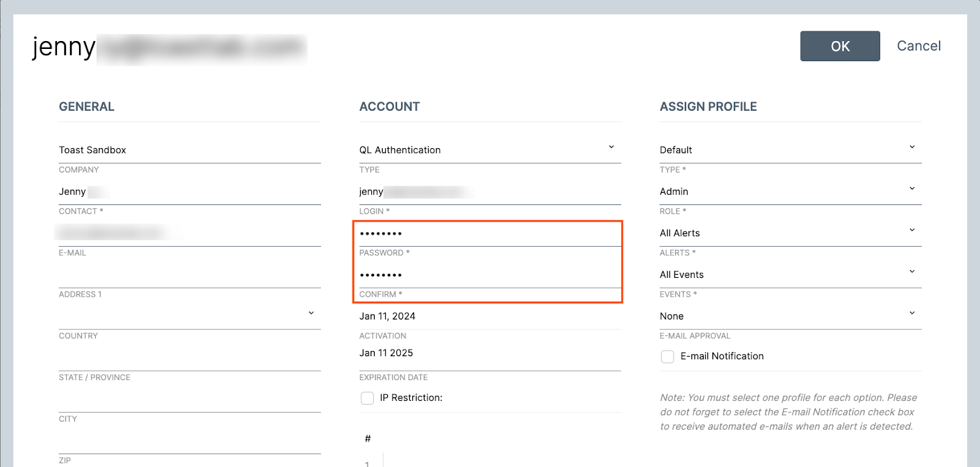Screen dimensions: 980x467
Task: Click the Expiration Date field
Action: click(489, 353)
